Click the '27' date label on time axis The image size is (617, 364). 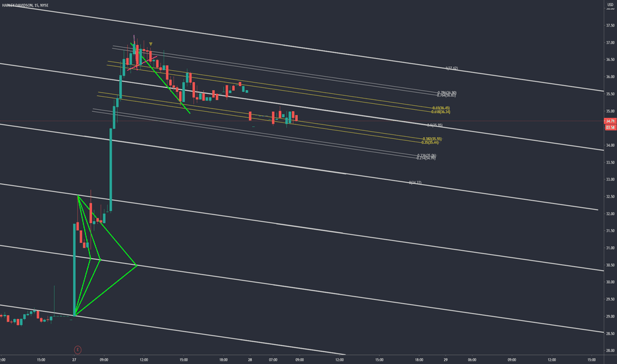click(x=74, y=359)
